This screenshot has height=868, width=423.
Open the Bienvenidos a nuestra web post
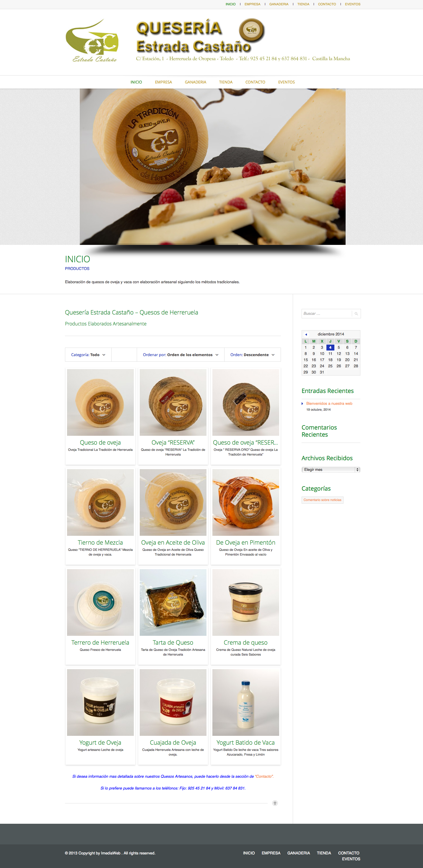pyautogui.click(x=329, y=403)
